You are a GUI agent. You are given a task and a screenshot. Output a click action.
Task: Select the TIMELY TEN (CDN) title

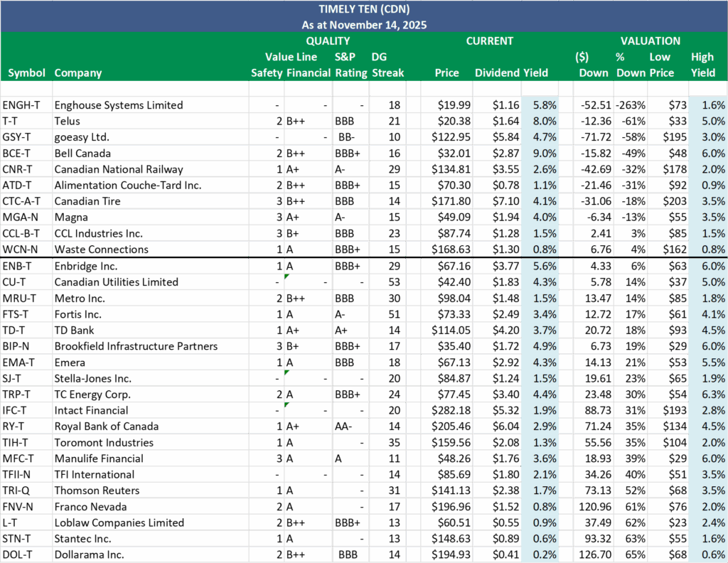364,9
